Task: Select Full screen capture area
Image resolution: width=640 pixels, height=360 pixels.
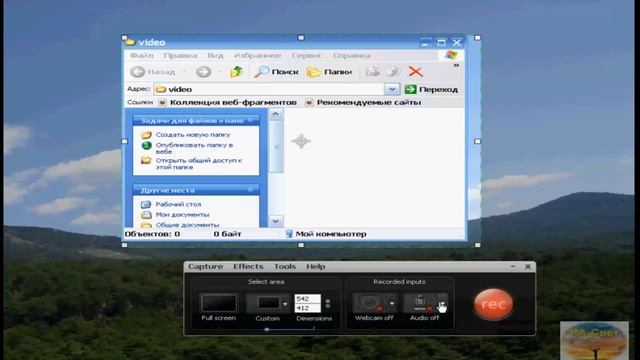Action: pyautogui.click(x=219, y=304)
